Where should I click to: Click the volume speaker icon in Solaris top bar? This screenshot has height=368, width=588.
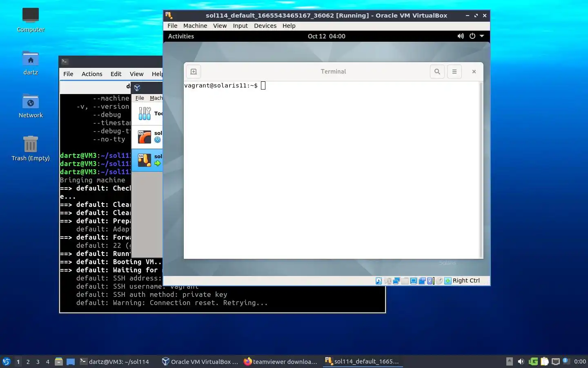click(x=461, y=36)
